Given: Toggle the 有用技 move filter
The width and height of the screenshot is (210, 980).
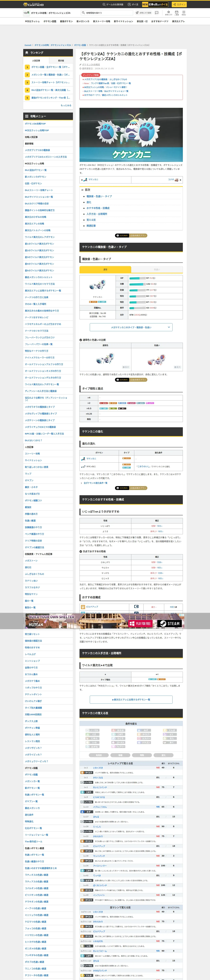Looking at the screenshot, I should point(99,755).
